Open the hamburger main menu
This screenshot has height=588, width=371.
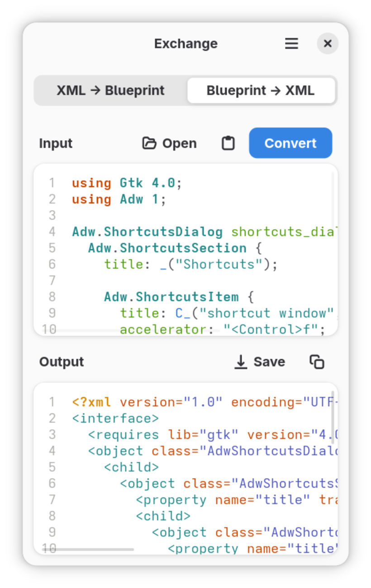pos(291,43)
